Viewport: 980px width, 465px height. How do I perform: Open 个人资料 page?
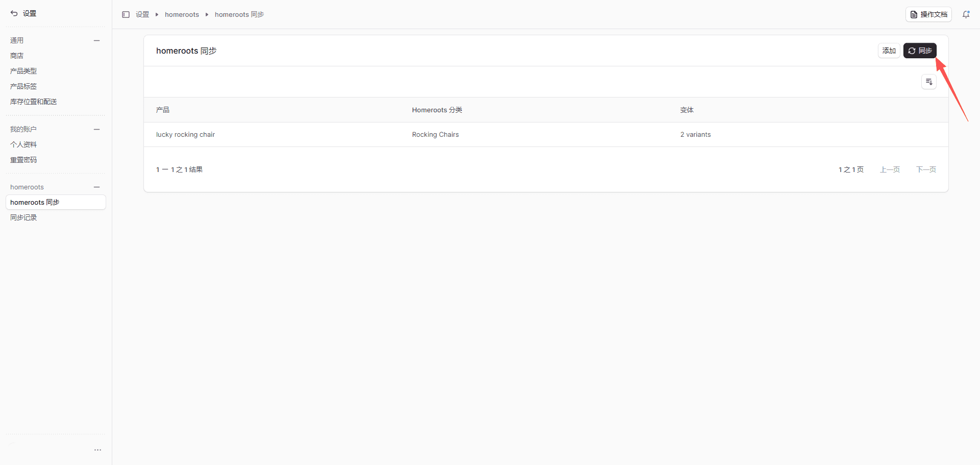tap(23, 144)
